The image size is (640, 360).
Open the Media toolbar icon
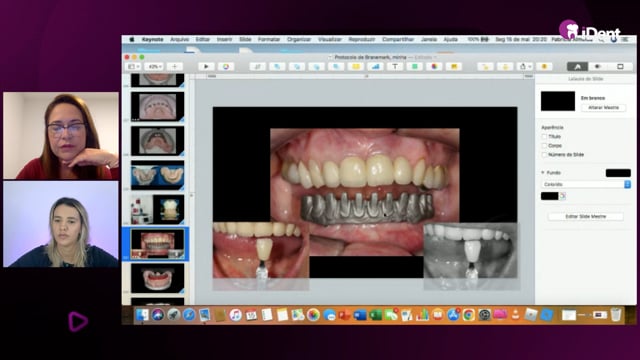pyautogui.click(x=434, y=67)
